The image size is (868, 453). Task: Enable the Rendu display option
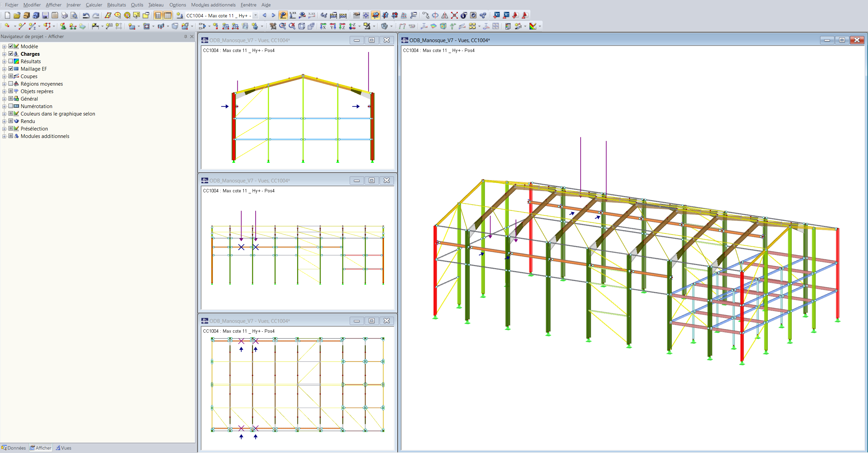coord(11,121)
